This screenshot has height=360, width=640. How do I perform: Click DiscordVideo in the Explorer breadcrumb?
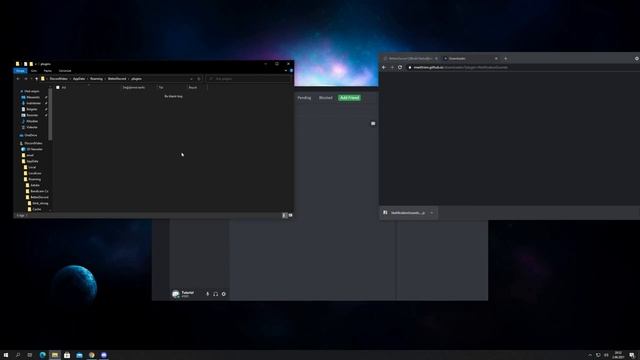coord(58,79)
